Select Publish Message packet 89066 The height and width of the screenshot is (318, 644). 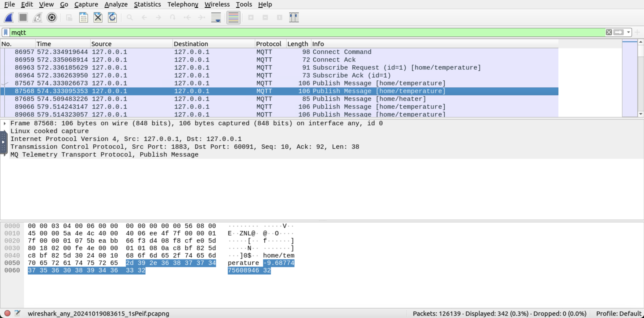(x=279, y=107)
